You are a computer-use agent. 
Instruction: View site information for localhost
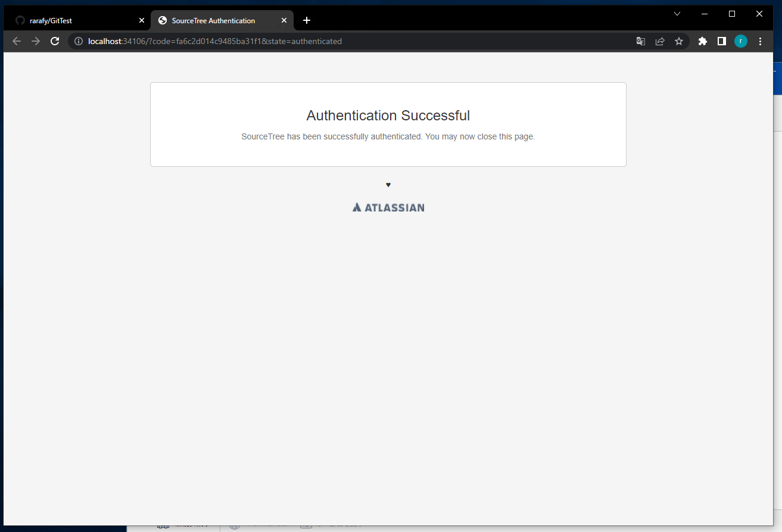coord(78,41)
